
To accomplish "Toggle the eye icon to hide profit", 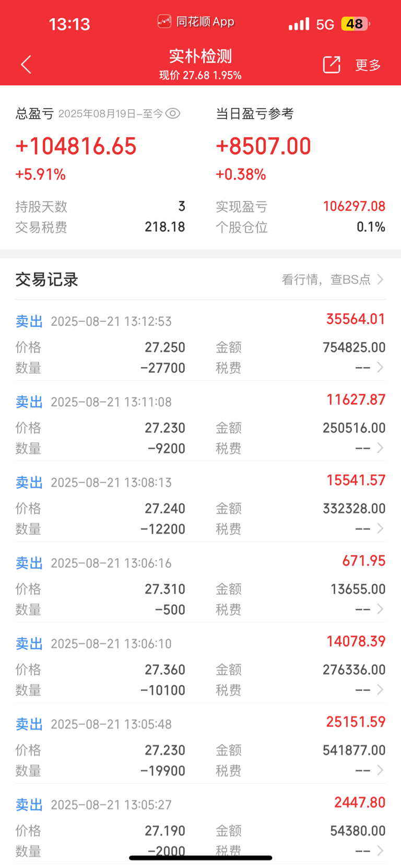I will point(173,113).
